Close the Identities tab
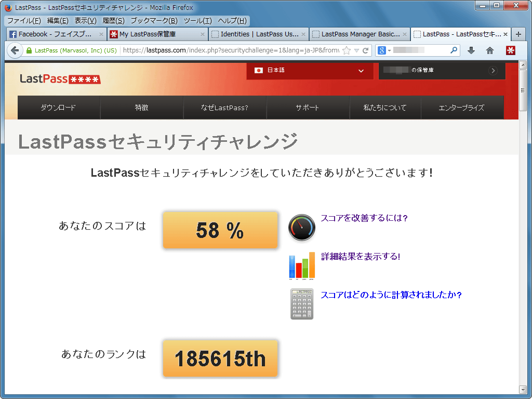This screenshot has width=532, height=399. pyautogui.click(x=303, y=34)
